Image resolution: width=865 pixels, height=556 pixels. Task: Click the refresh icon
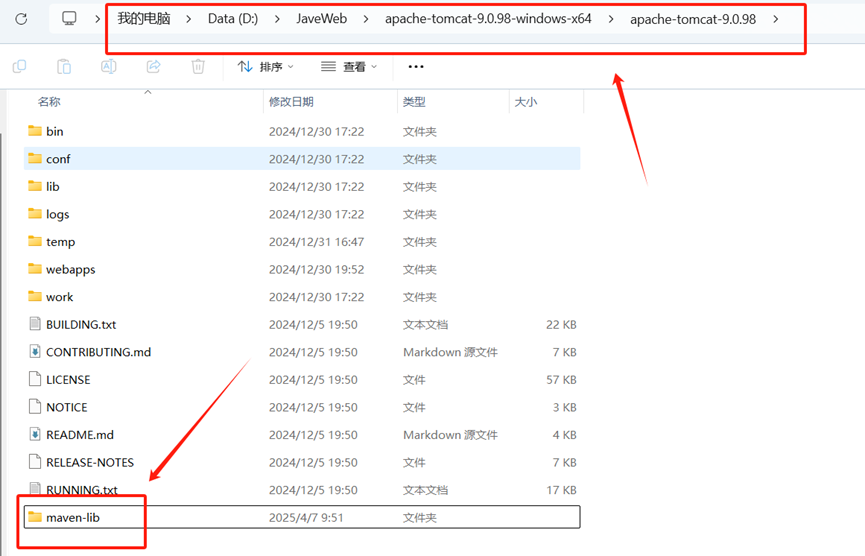pyautogui.click(x=21, y=19)
